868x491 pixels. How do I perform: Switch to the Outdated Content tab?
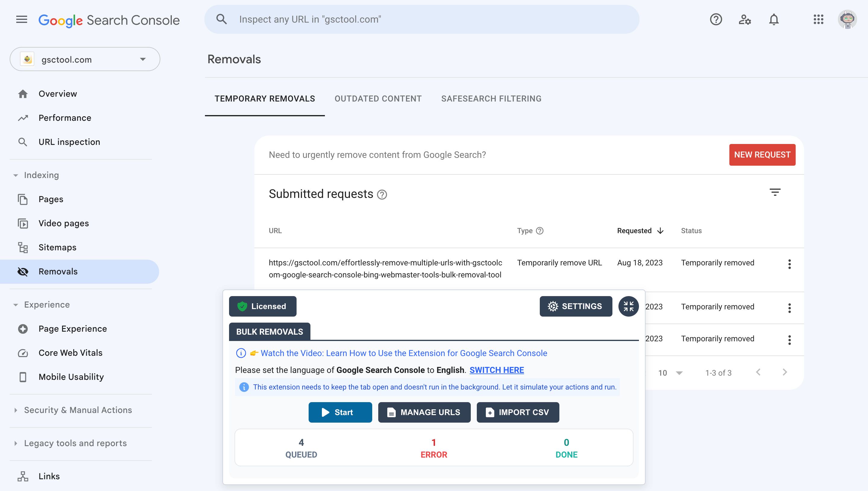(x=378, y=99)
